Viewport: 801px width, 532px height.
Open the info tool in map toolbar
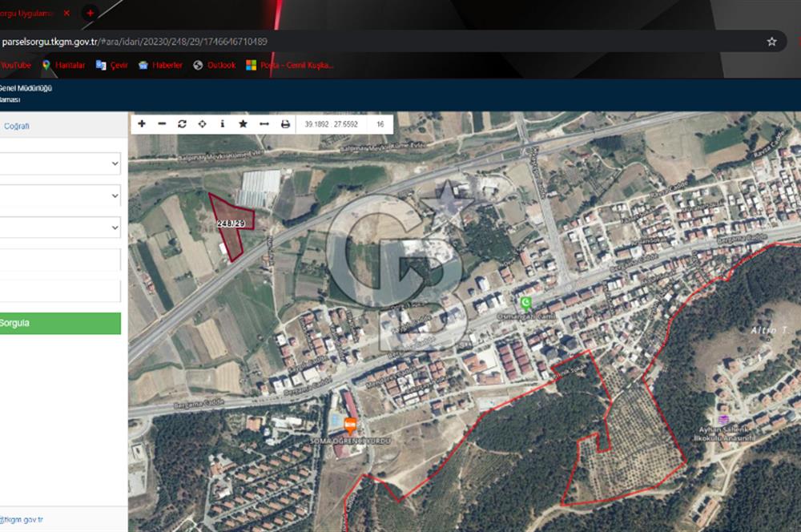click(x=222, y=124)
